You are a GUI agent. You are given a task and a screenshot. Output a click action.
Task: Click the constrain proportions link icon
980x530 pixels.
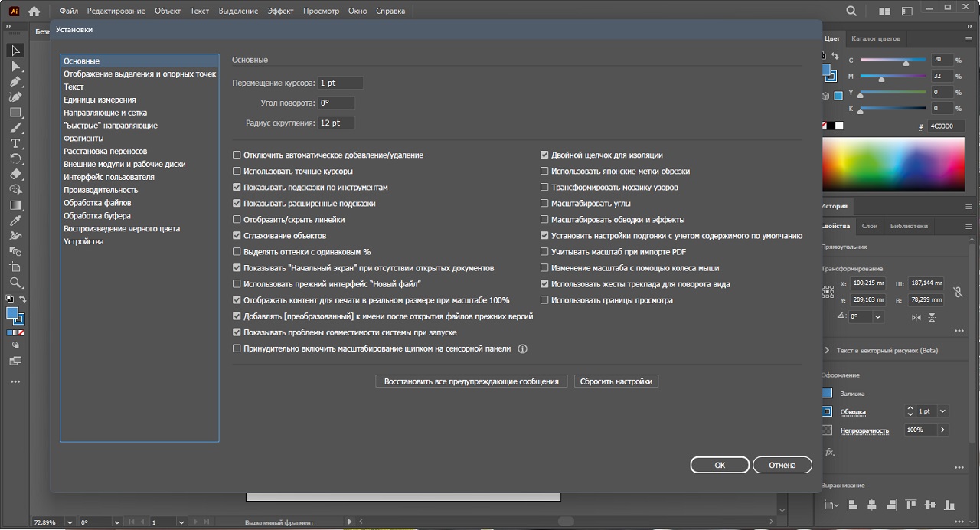[957, 292]
